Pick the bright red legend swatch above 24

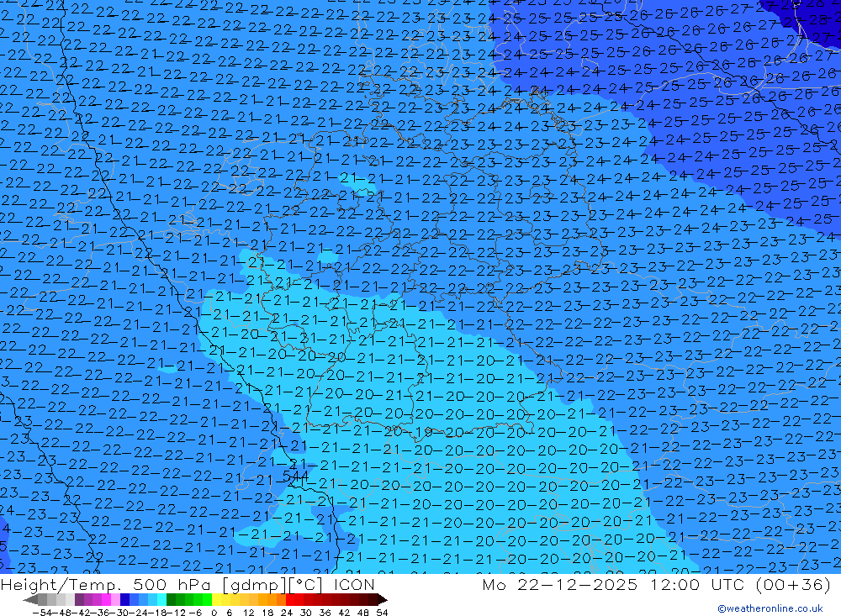pos(290,600)
